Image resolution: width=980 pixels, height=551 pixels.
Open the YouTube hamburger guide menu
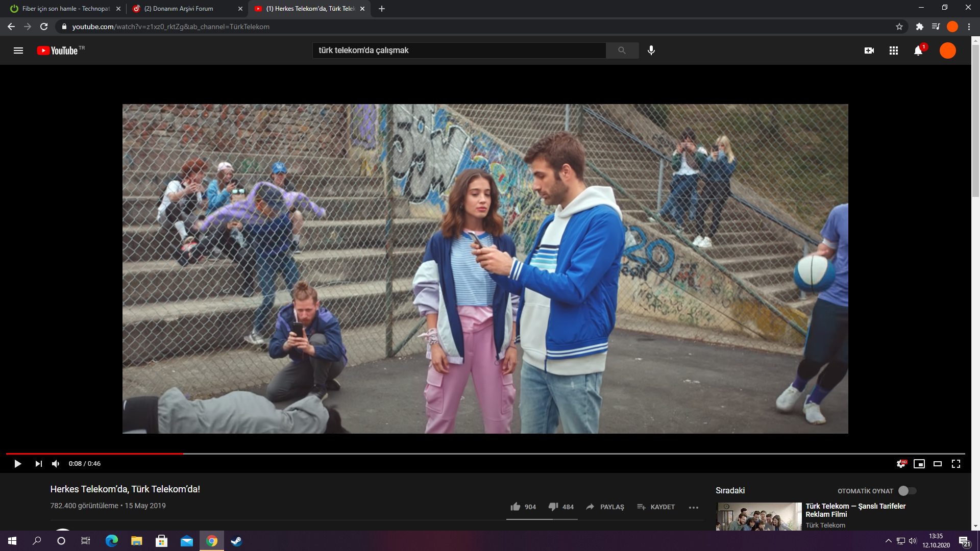click(x=18, y=51)
